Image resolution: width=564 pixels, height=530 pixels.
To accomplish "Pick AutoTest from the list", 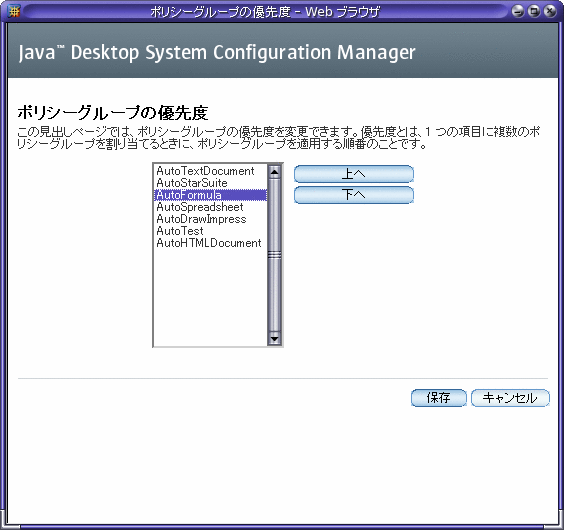I will (x=210, y=231).
